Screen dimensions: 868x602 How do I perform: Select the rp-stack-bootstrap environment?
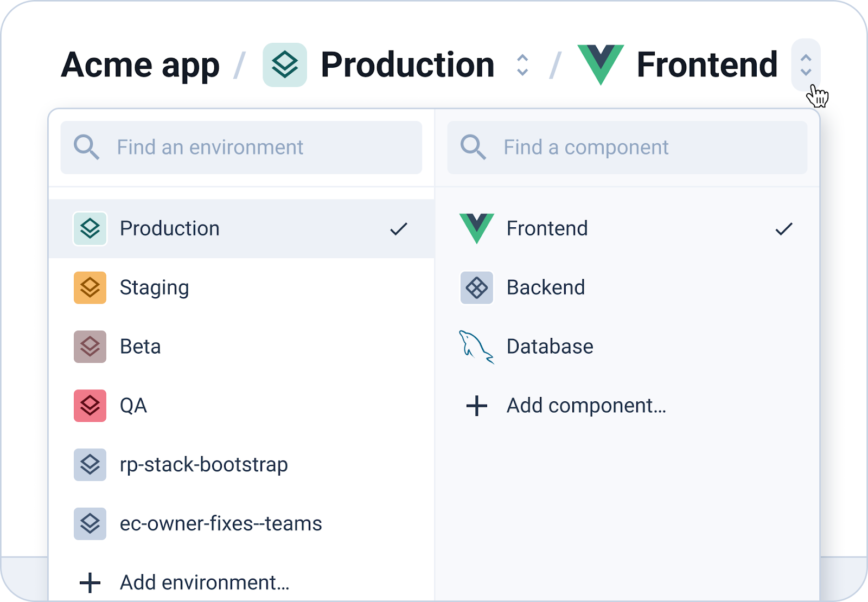point(203,465)
